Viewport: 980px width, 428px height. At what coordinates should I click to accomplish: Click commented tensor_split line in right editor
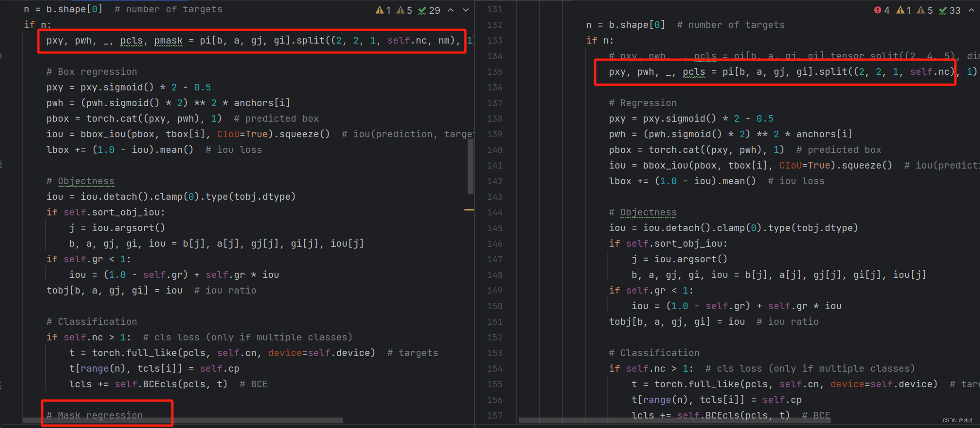(x=794, y=56)
